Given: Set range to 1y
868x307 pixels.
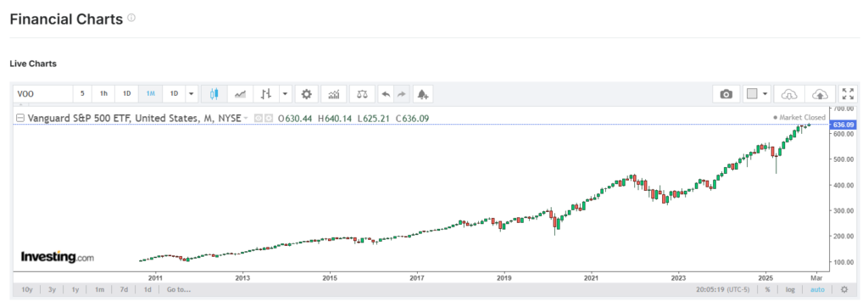Looking at the screenshot, I should tap(75, 289).
